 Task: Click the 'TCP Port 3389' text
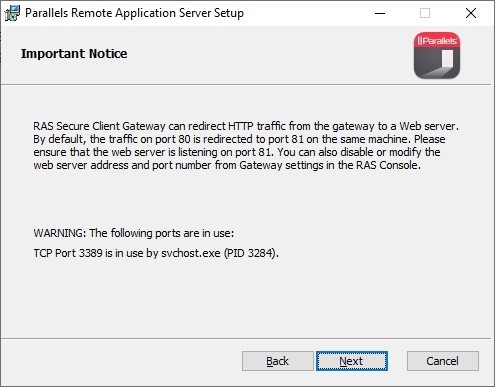click(x=68, y=253)
